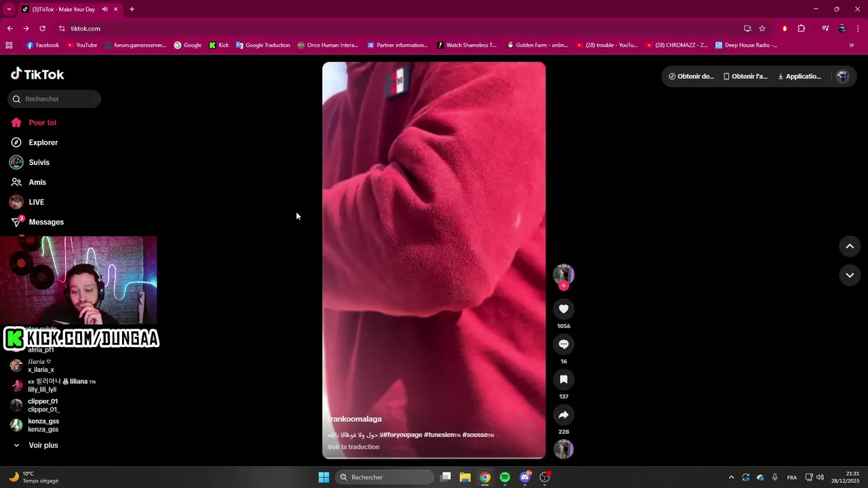This screenshot has width=868, height=488.
Task: Show hidden system tray icons
Action: (731, 477)
